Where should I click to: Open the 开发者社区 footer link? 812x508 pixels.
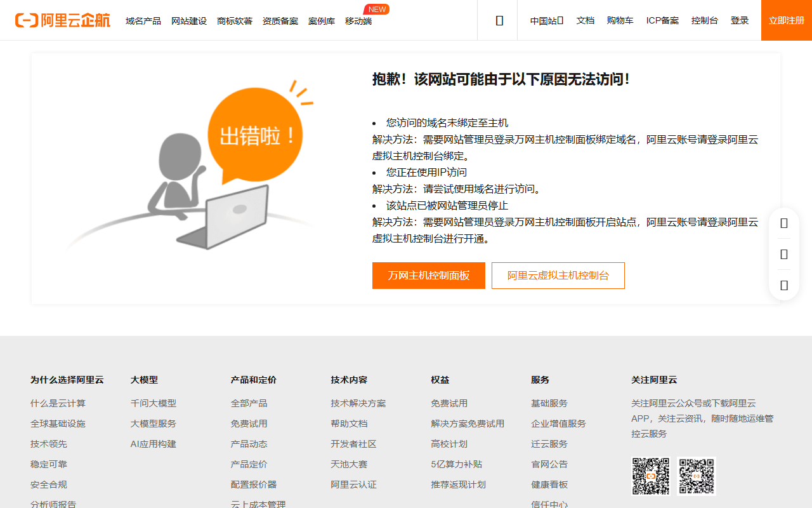pos(354,444)
